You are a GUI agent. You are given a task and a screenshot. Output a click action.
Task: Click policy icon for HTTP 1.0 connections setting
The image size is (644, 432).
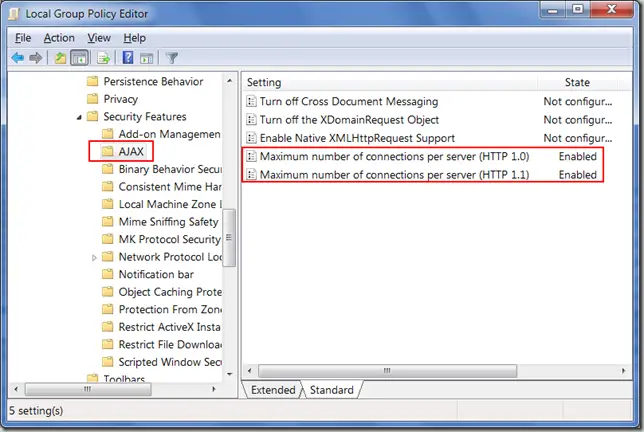point(251,156)
